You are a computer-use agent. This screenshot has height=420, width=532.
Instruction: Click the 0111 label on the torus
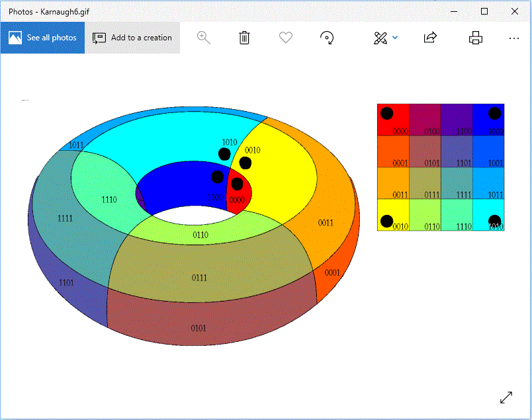pyautogui.click(x=199, y=278)
